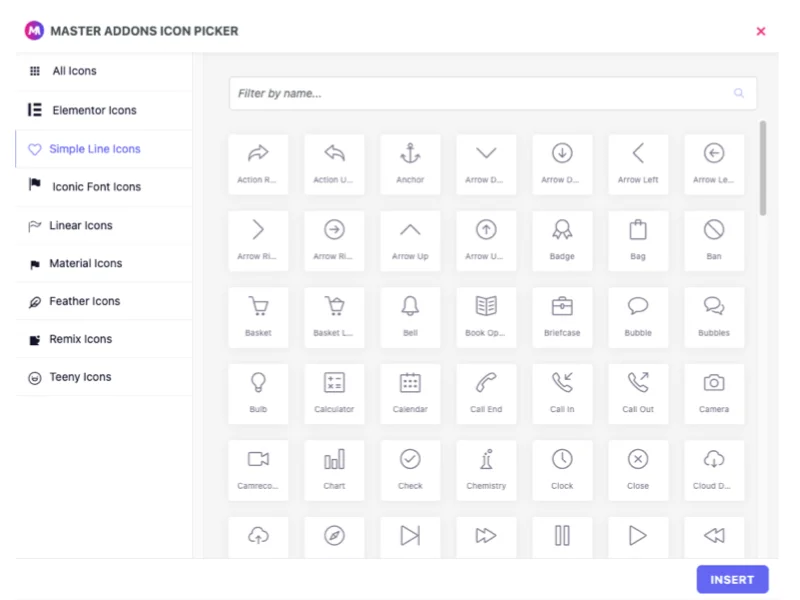Switch to Simple Line Icons
The image size is (800, 600).
point(104,149)
